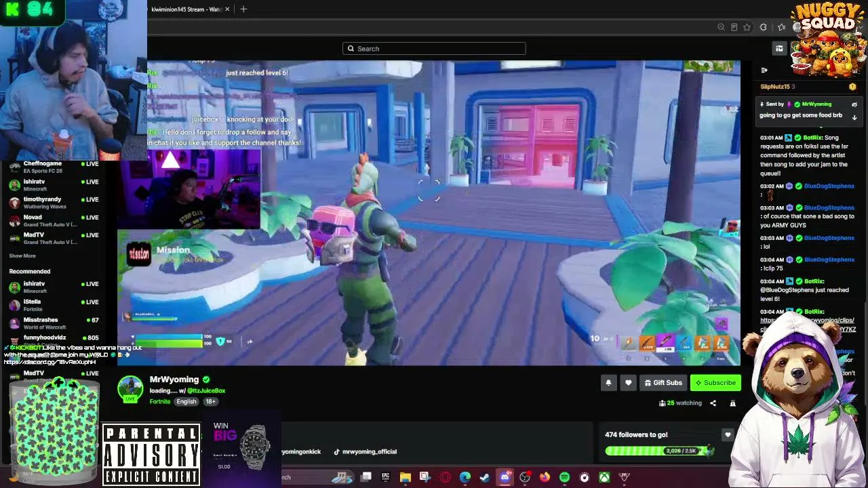The width and height of the screenshot is (868, 488).
Task: Open Novad's Grand Theft Auto channel
Action: [54, 220]
